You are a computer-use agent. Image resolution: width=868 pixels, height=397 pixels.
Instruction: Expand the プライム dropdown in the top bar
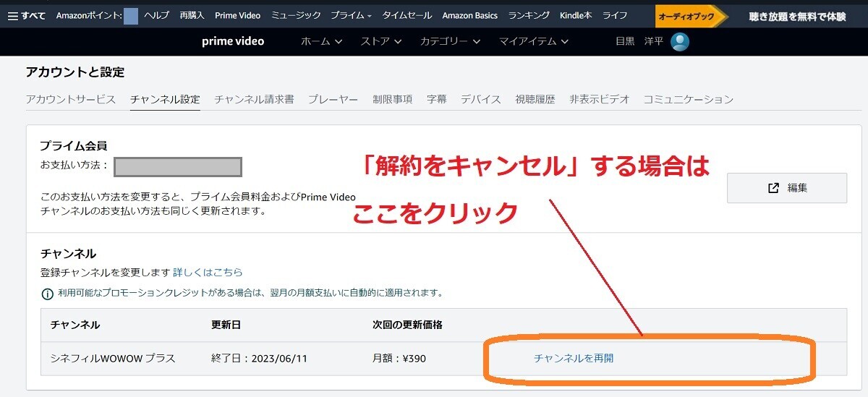(351, 15)
